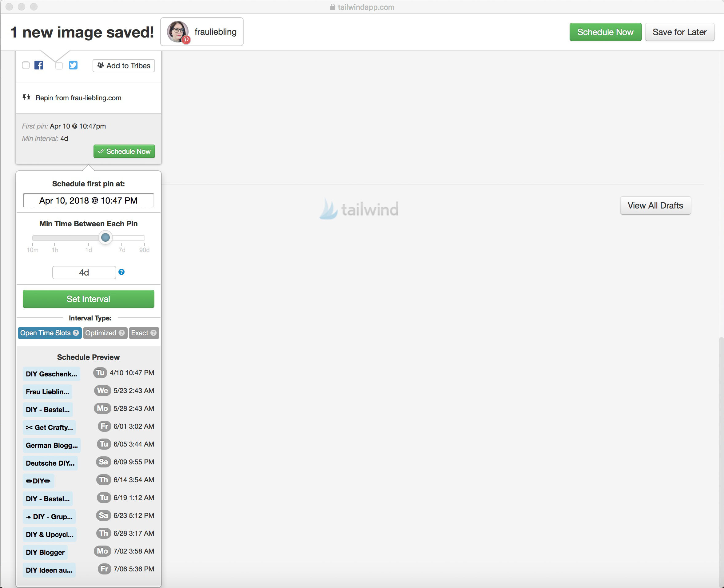Click the Twitter bird icon

[73, 65]
